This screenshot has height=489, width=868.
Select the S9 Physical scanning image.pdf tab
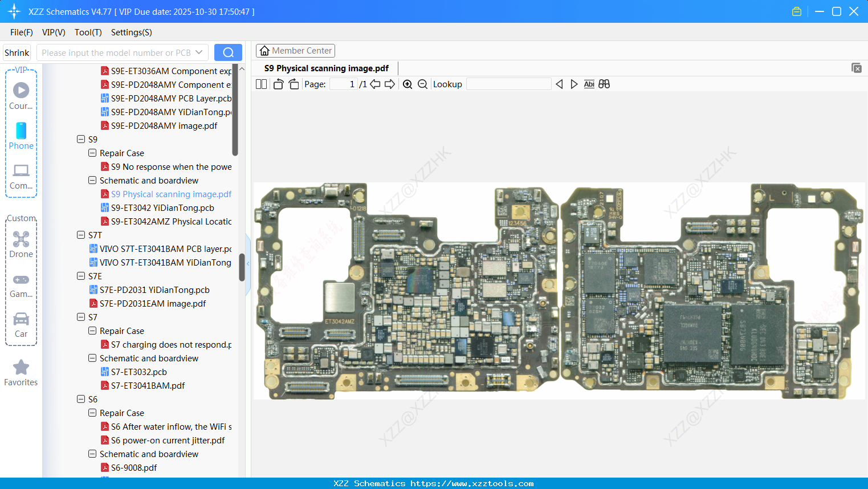(x=327, y=68)
